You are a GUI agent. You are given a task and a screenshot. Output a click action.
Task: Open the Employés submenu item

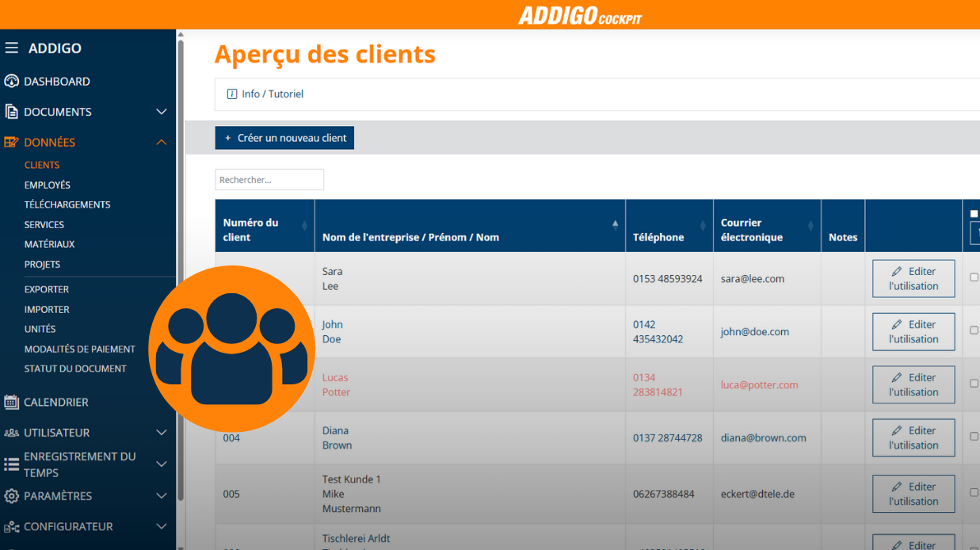tap(48, 185)
